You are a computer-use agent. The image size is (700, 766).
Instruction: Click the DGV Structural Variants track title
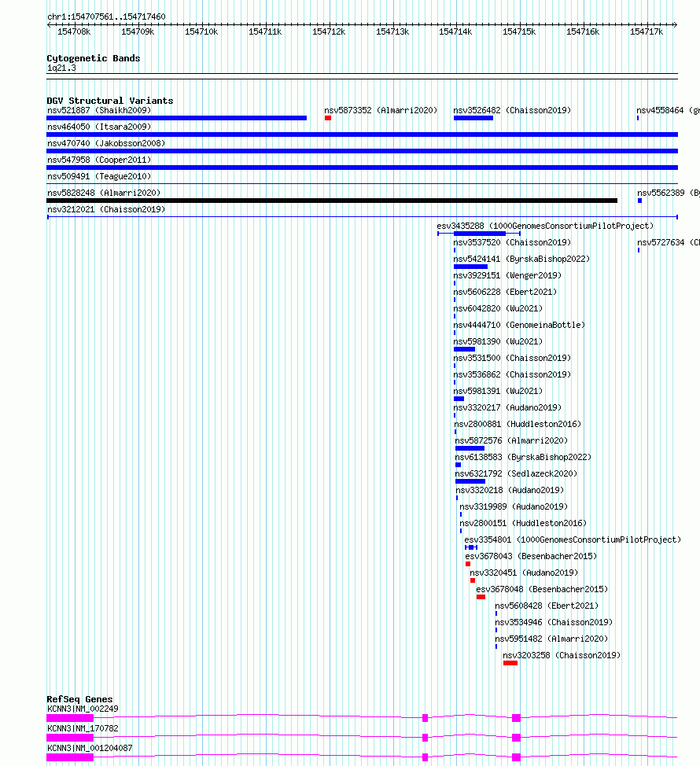tap(110, 101)
